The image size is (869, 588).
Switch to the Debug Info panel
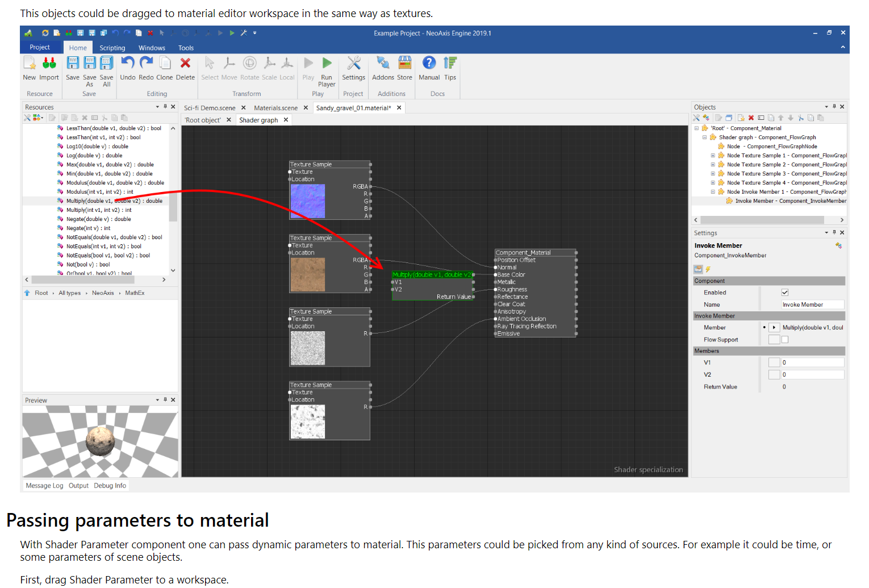click(x=110, y=486)
